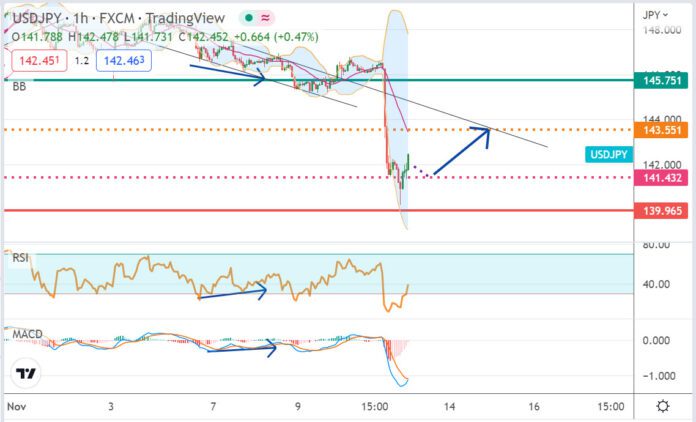696x422 pixels.
Task: Click the buy price 142.463 button
Action: pos(124,61)
